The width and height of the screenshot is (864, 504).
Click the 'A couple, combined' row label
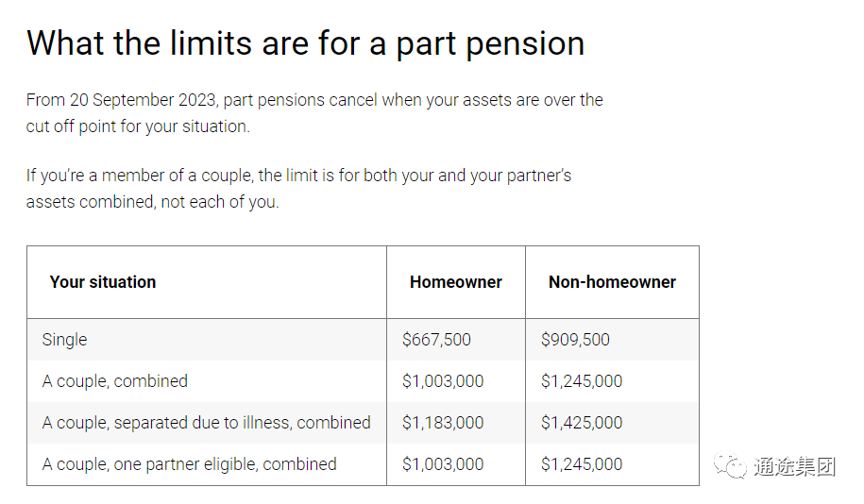pos(115,381)
